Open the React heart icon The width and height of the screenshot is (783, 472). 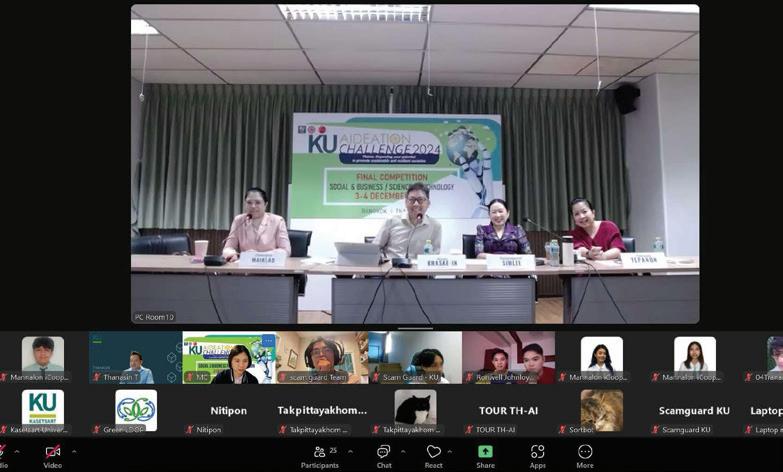[x=433, y=452]
